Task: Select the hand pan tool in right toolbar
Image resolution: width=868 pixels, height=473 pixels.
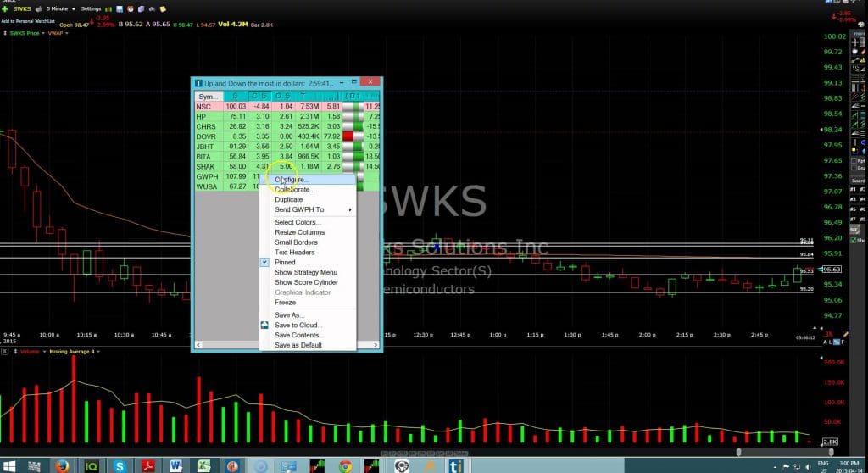Action: pos(854,51)
